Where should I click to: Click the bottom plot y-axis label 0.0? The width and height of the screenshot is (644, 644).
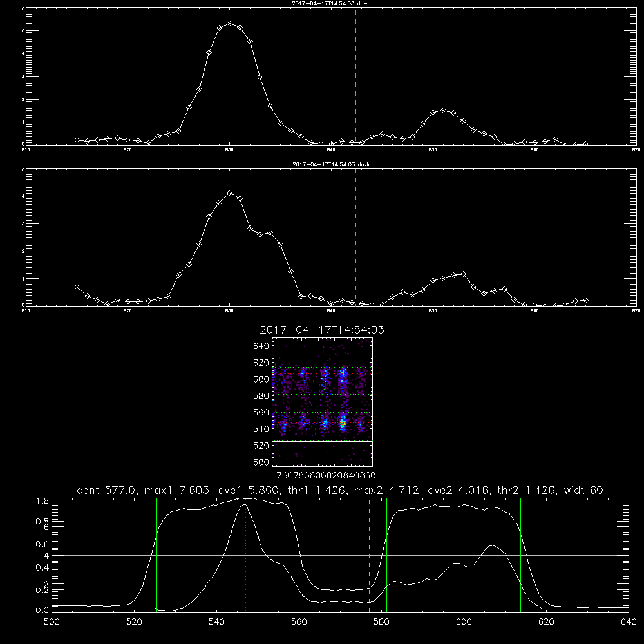click(x=43, y=610)
